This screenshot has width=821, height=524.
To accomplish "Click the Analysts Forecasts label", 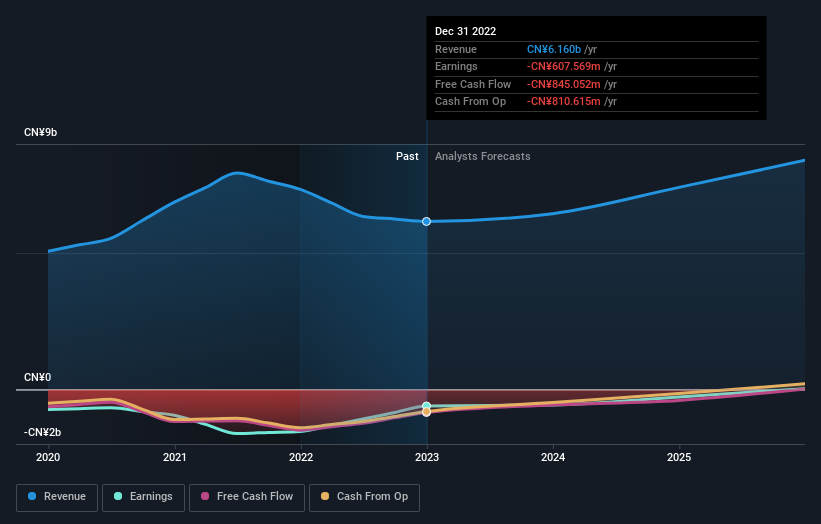I will [483, 157].
